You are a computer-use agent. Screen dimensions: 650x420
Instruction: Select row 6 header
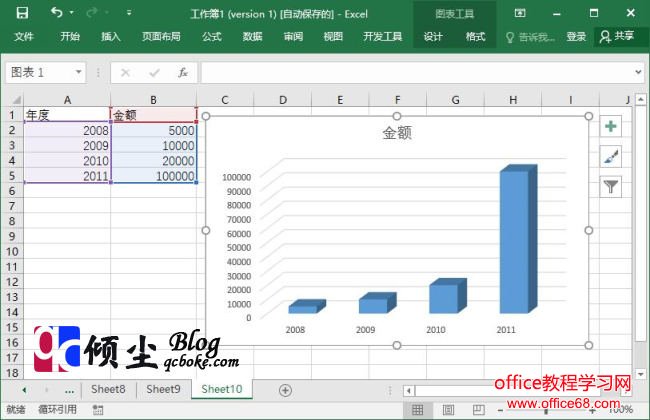(x=12, y=191)
